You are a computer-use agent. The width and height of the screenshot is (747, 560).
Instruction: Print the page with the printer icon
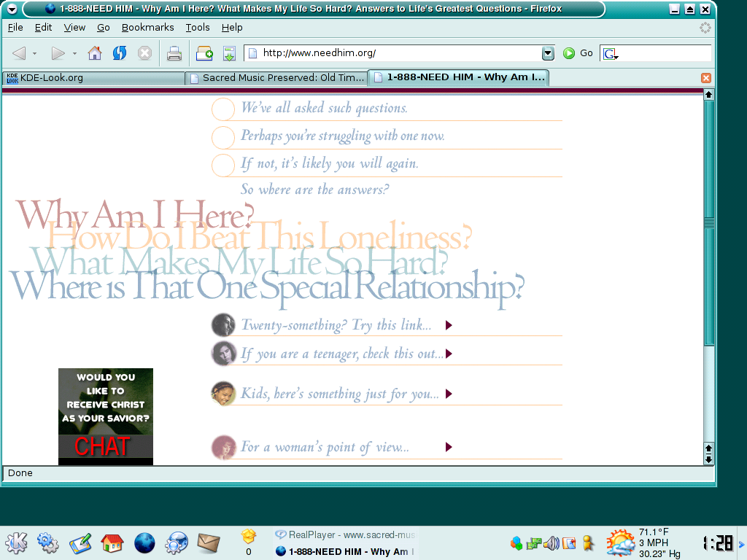tap(174, 53)
